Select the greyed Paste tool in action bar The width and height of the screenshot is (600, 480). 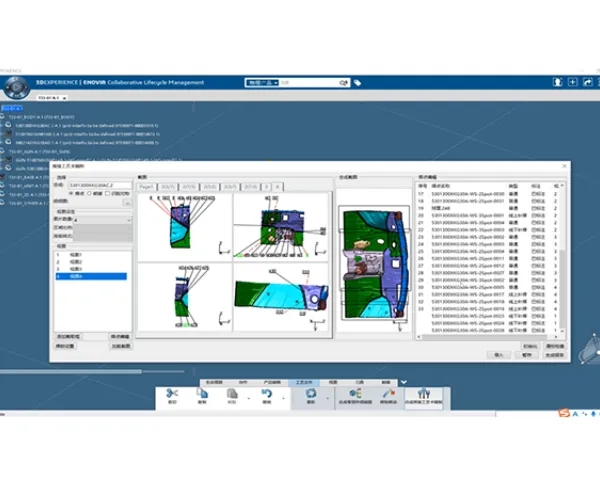(232, 396)
